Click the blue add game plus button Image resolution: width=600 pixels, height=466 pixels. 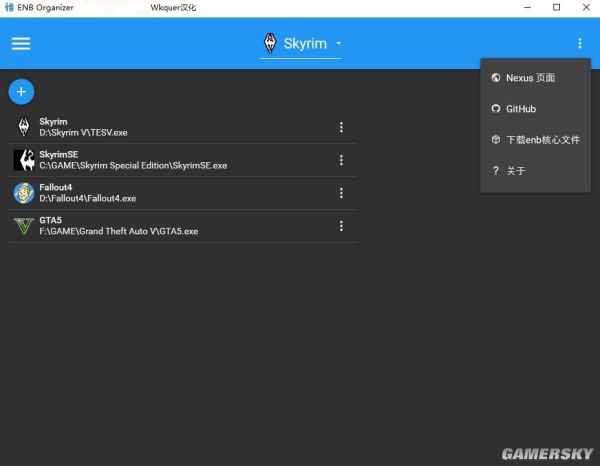click(21, 92)
